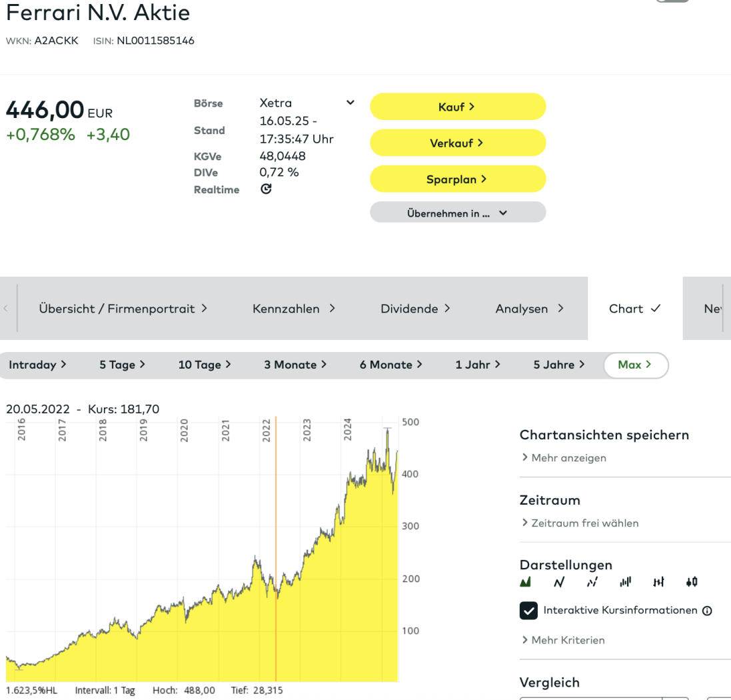The image size is (731, 700).
Task: Choose the dashed line chart style
Action: pos(592,583)
